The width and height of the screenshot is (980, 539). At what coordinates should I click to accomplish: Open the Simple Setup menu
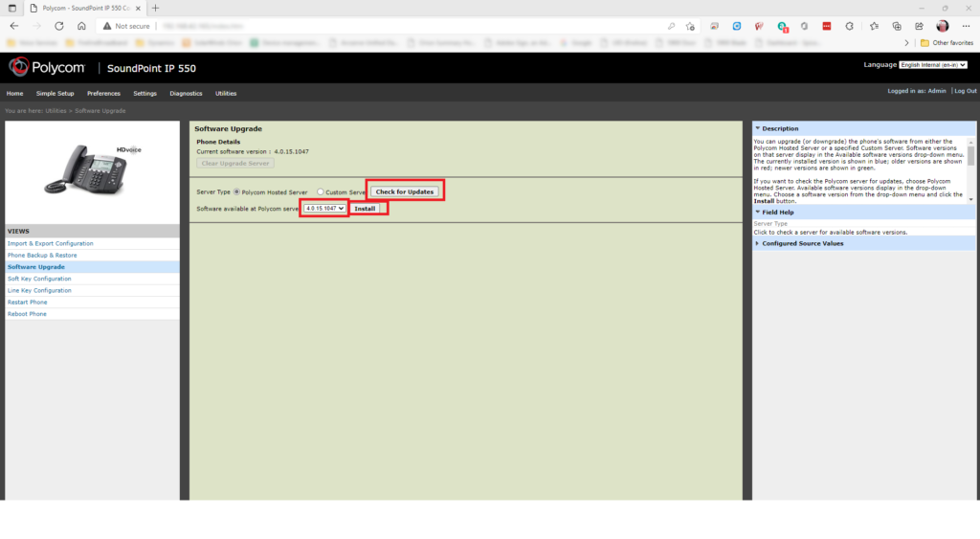55,93
